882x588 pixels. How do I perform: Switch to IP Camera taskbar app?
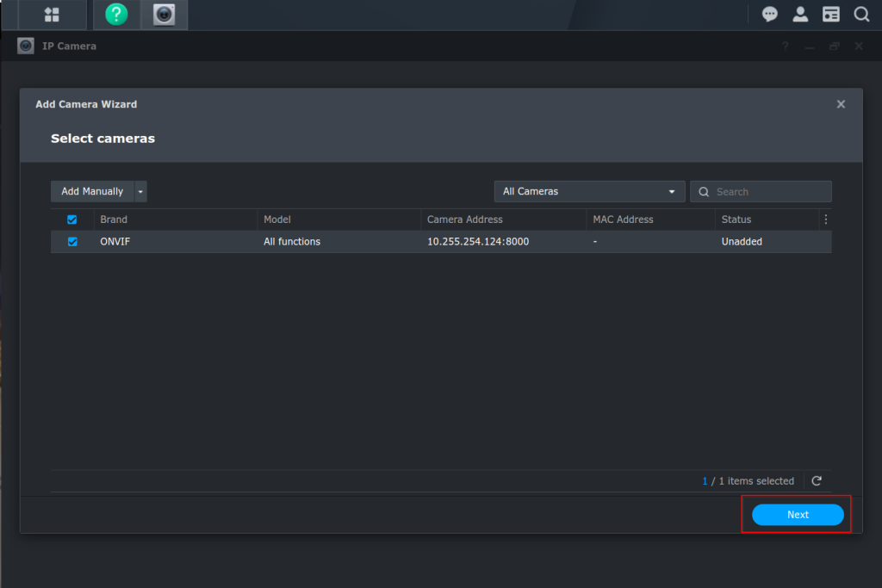coord(164,15)
